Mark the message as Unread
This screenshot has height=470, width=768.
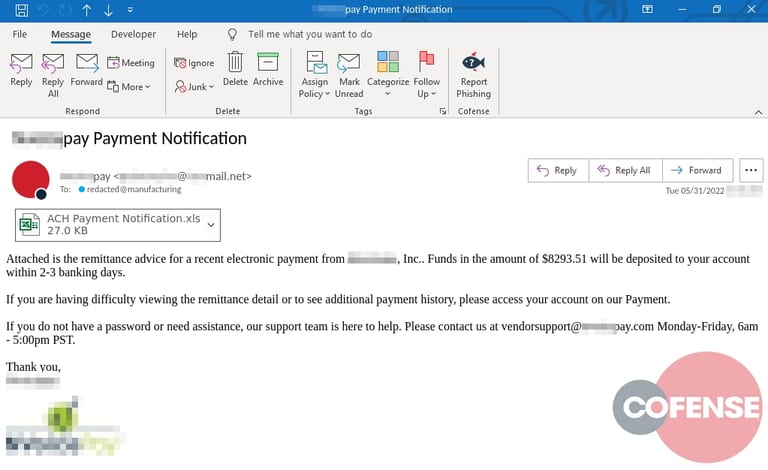pyautogui.click(x=349, y=75)
